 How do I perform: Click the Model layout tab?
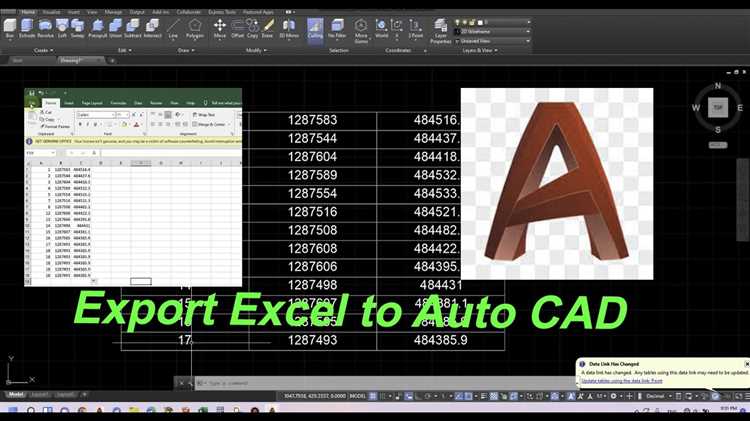pos(16,395)
